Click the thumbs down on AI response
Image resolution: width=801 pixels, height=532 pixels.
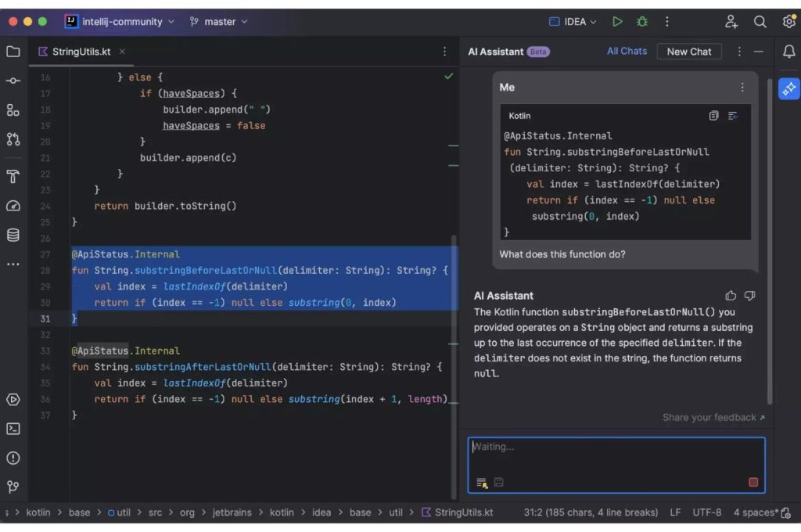click(x=749, y=296)
